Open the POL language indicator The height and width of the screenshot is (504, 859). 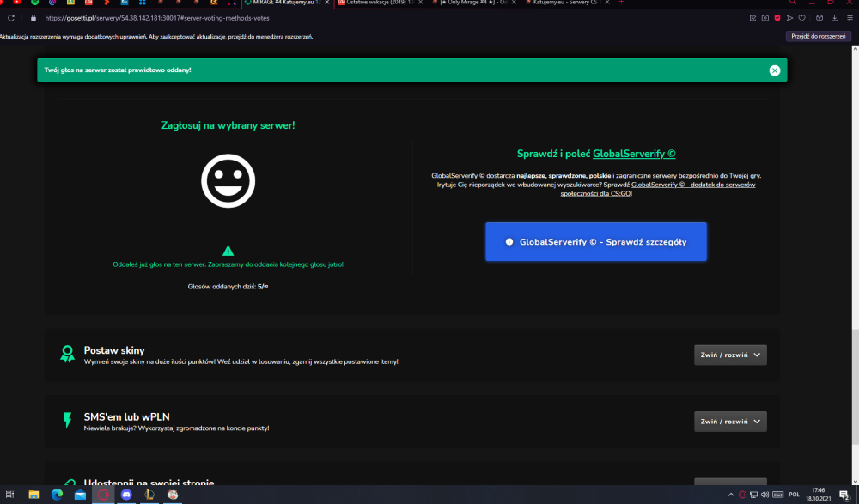pyautogui.click(x=795, y=495)
